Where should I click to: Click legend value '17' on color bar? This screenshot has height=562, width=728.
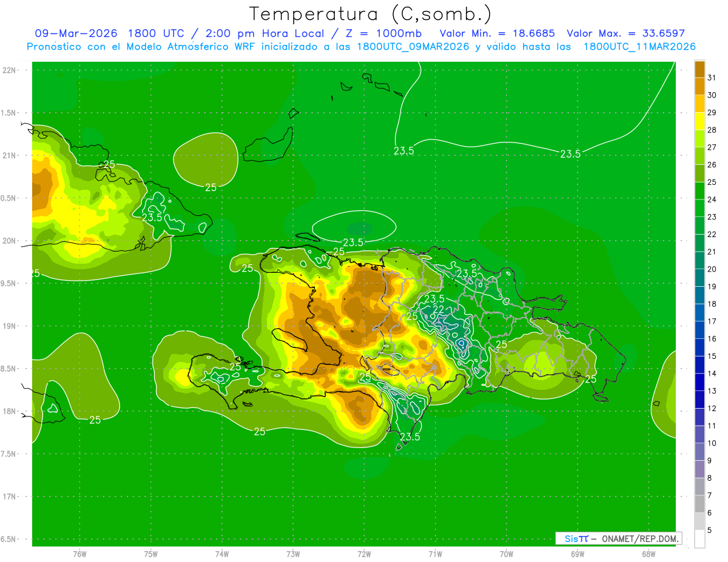tap(712, 321)
